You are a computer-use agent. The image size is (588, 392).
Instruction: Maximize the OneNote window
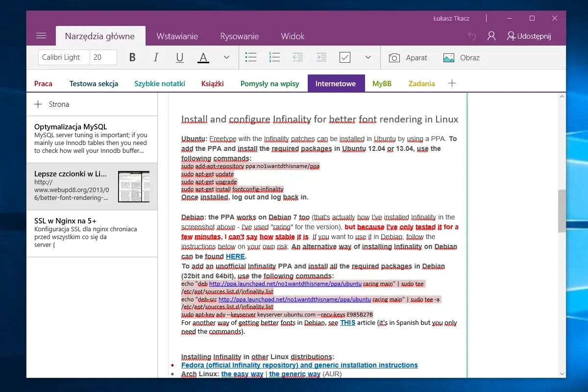click(532, 18)
